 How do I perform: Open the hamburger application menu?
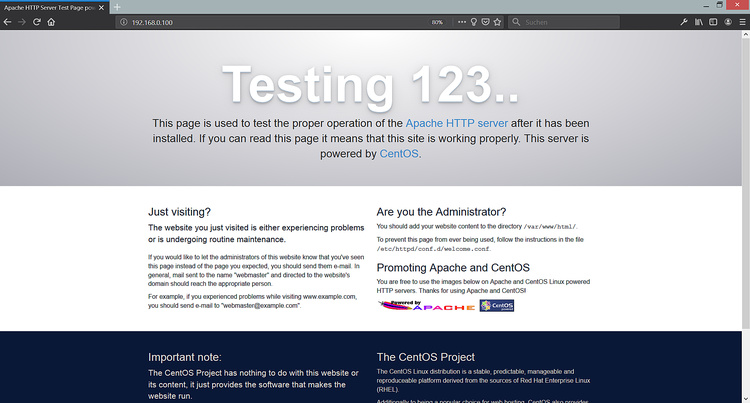click(x=741, y=21)
